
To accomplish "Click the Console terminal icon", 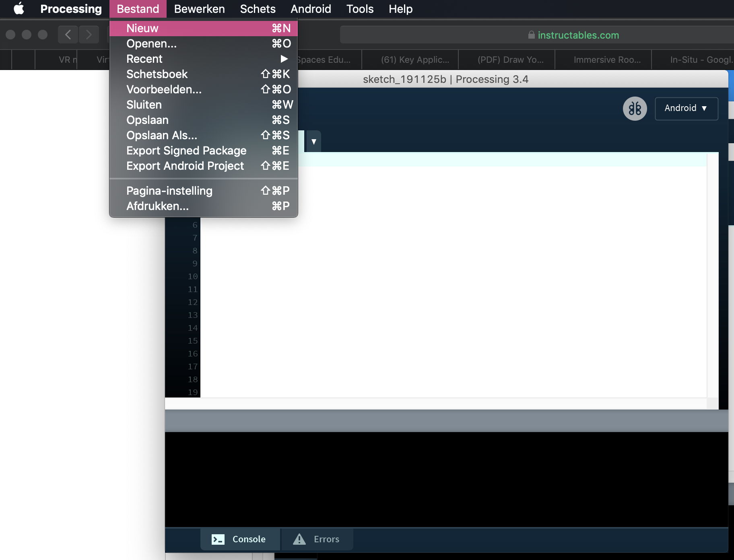I will coord(218,539).
